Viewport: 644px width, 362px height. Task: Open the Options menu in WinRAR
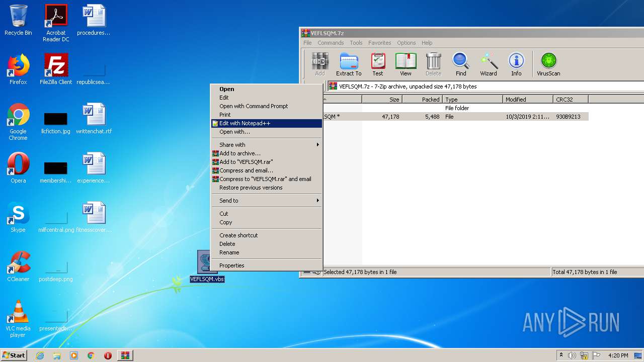tap(406, 43)
